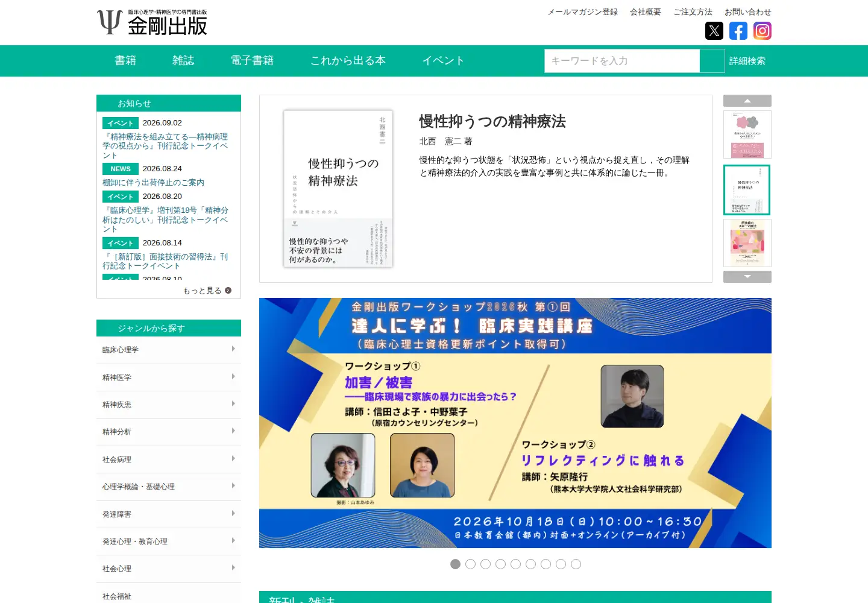Image resolution: width=868 pixels, height=603 pixels.
Task: Select the eighth carousel dot
Action: (561, 564)
